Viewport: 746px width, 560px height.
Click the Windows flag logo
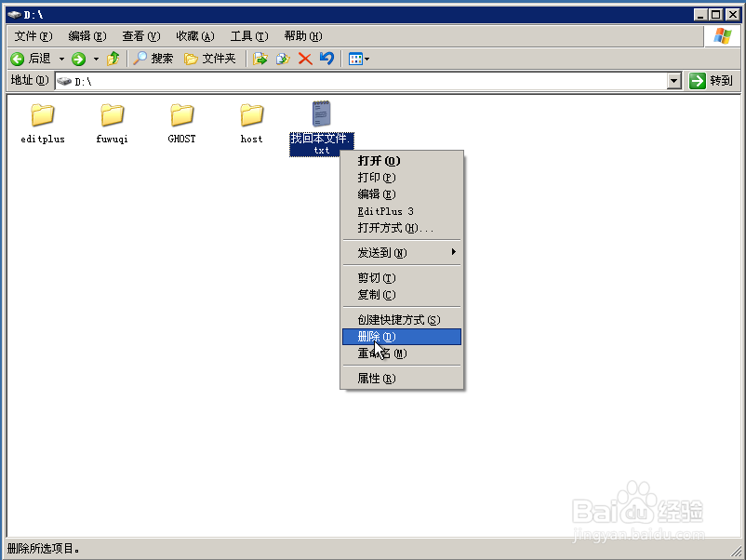pyautogui.click(x=722, y=36)
